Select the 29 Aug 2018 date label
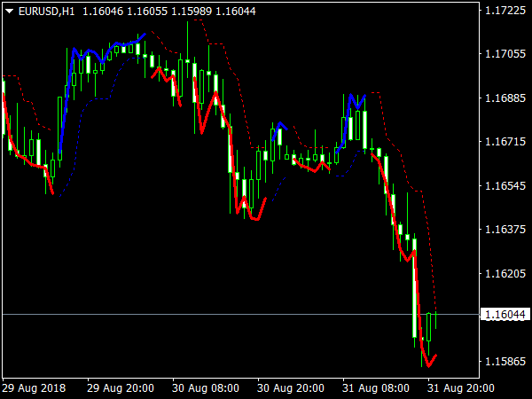Image resolution: width=532 pixels, height=399 pixels. pyautogui.click(x=35, y=387)
